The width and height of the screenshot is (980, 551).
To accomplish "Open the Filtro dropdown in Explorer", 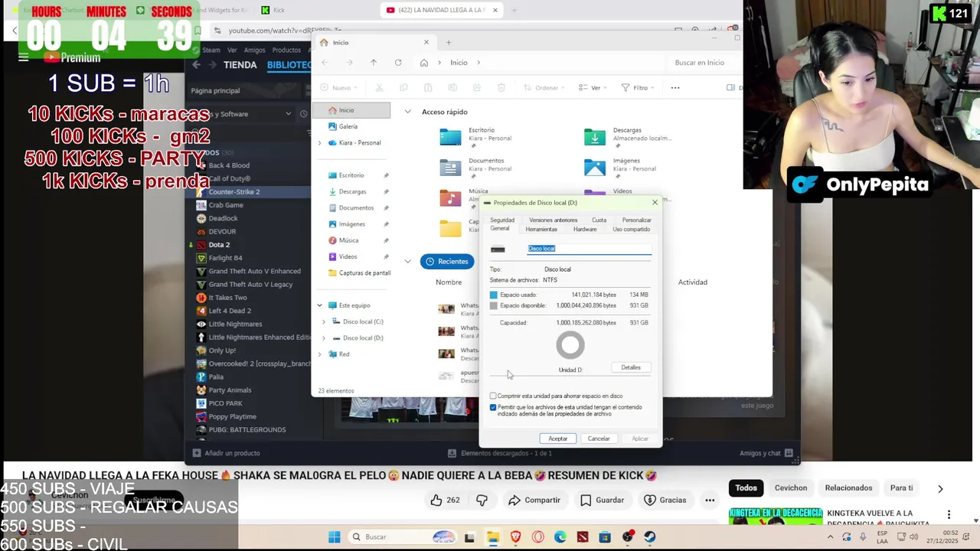I will pyautogui.click(x=639, y=88).
